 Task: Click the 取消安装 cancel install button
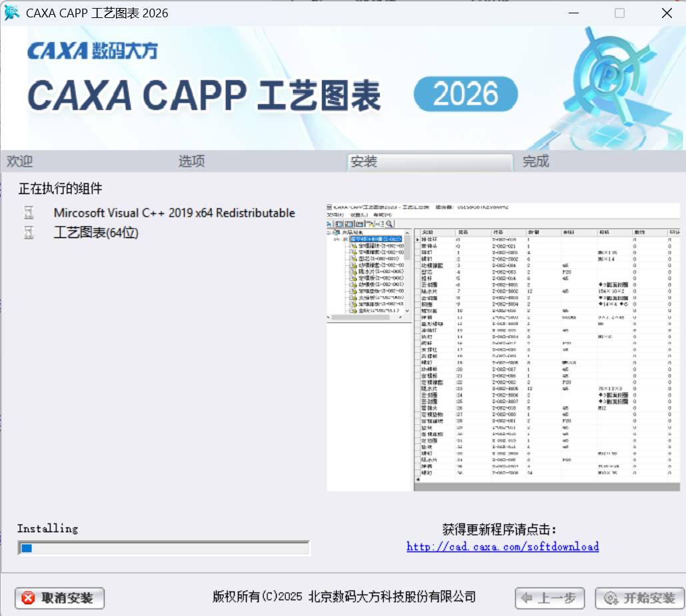[x=59, y=598]
